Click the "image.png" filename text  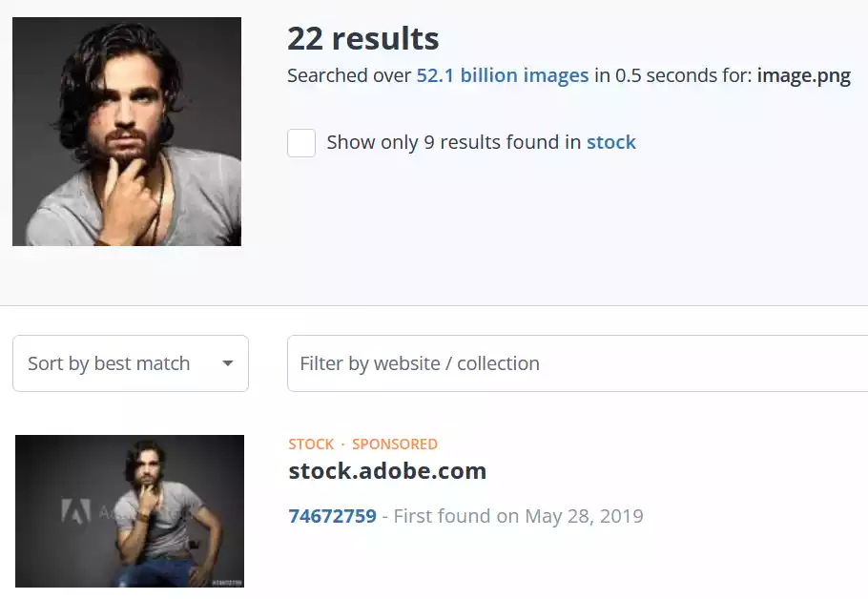(803, 76)
